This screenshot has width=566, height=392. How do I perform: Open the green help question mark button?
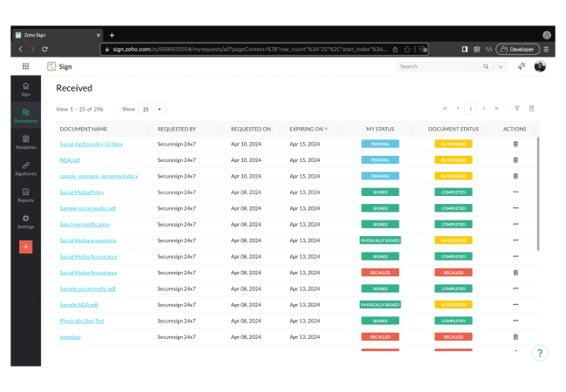pos(539,353)
